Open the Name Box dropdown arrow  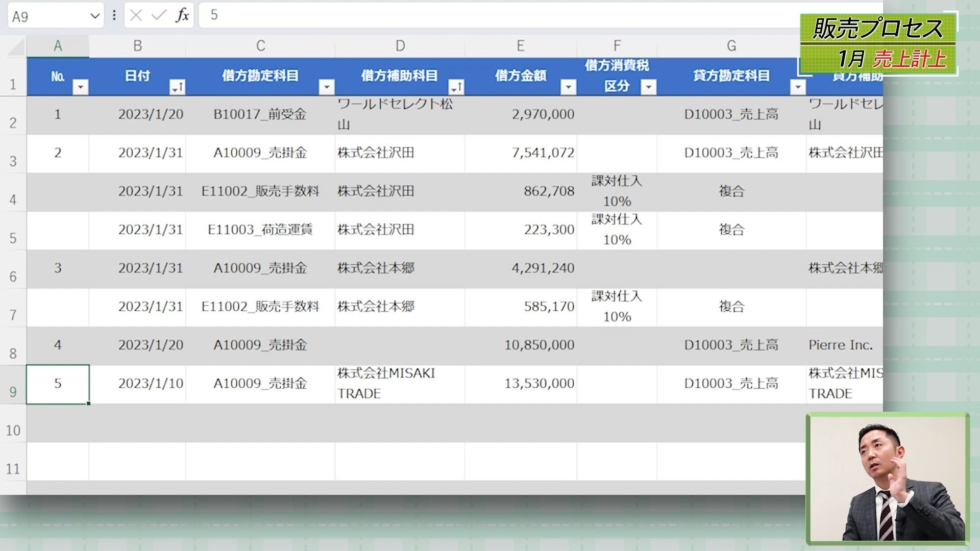[x=94, y=16]
